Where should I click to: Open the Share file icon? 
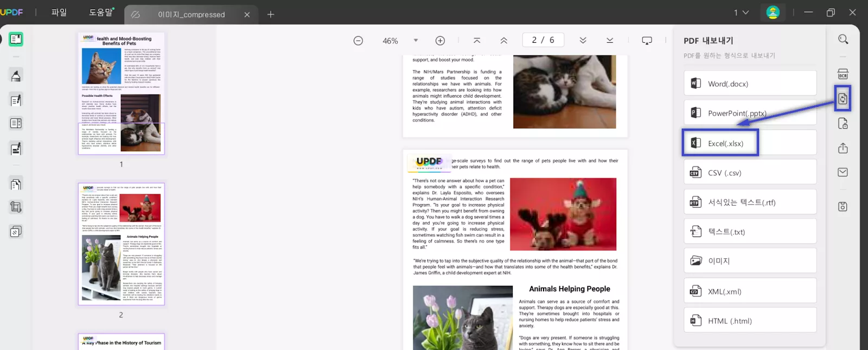[843, 148]
